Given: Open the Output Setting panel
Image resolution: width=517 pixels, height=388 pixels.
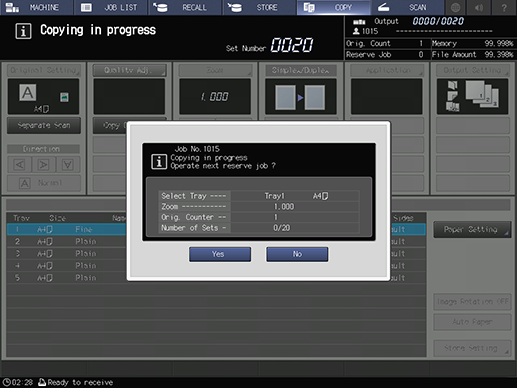Looking at the screenshot, I should tap(472, 70).
